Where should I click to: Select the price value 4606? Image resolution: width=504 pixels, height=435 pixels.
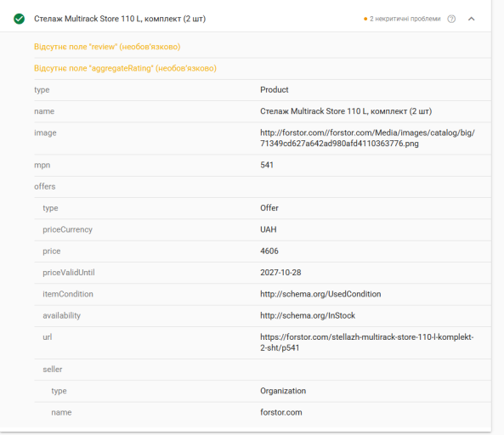(x=269, y=251)
